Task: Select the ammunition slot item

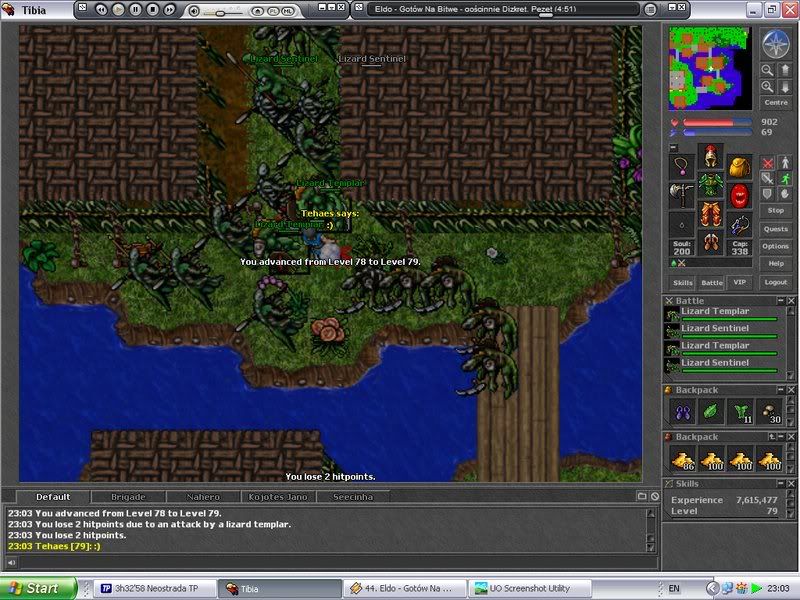Action: tap(739, 224)
